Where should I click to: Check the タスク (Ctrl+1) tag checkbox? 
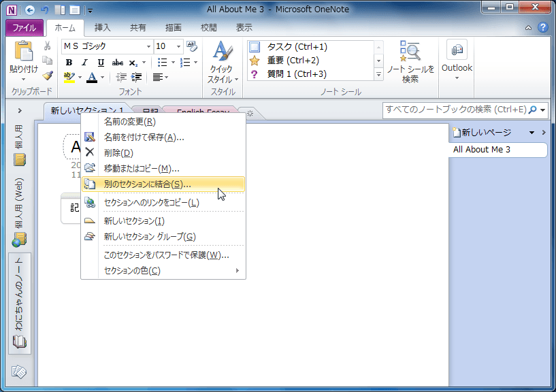pos(255,47)
